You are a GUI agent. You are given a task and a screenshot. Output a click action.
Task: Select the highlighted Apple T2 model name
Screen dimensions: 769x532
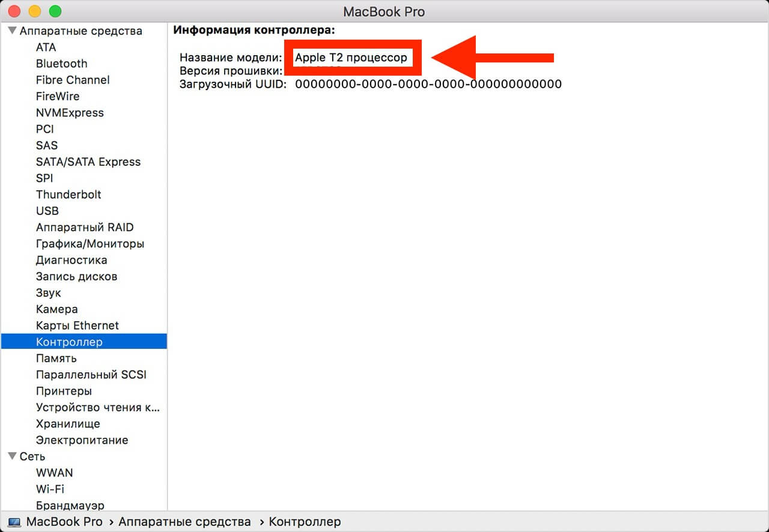(x=353, y=58)
